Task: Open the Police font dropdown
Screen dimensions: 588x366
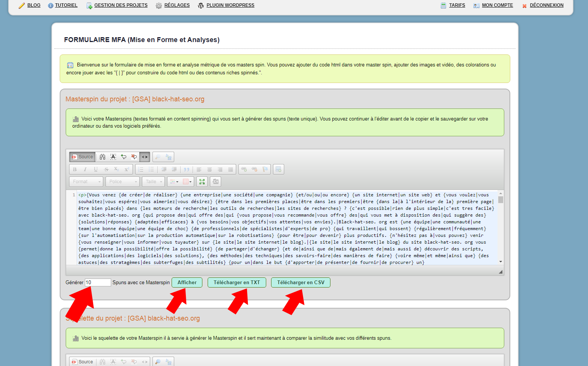Action: point(122,182)
